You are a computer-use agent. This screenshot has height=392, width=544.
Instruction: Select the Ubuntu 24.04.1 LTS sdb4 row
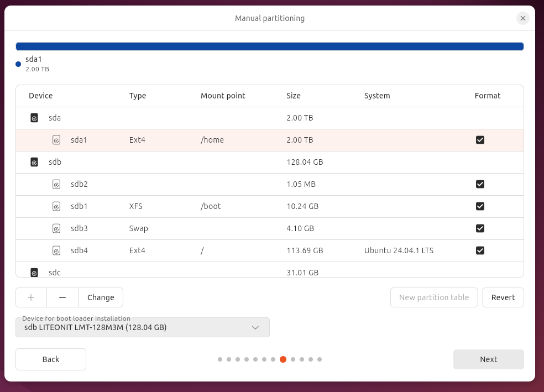[398, 250]
